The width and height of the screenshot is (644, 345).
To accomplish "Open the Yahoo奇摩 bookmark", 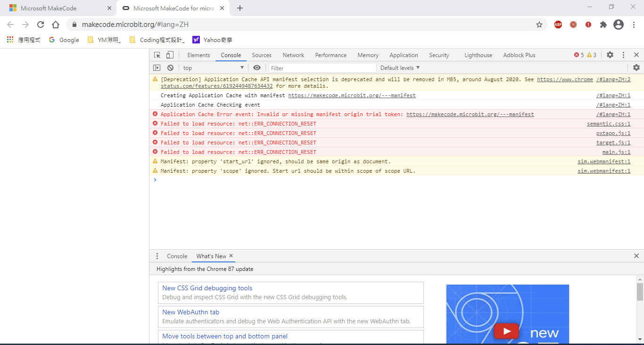I will click(x=212, y=40).
